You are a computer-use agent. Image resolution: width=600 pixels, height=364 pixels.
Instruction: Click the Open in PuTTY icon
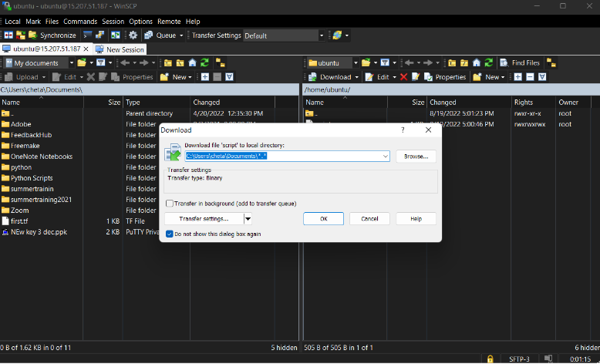[100, 35]
